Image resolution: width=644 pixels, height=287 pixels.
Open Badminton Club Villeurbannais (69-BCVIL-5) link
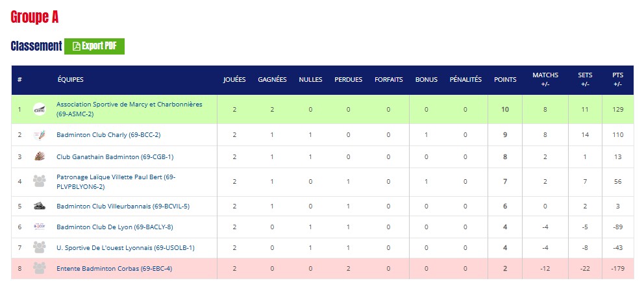(123, 206)
